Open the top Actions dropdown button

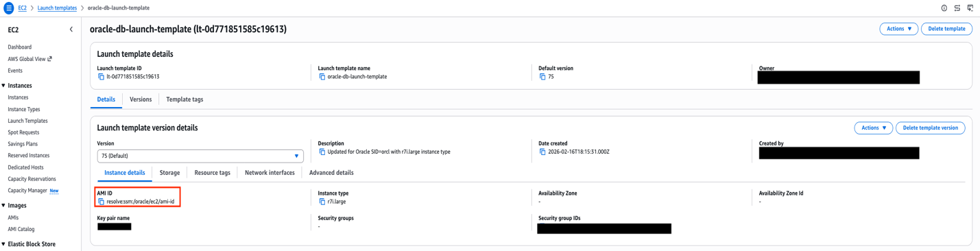(898, 29)
